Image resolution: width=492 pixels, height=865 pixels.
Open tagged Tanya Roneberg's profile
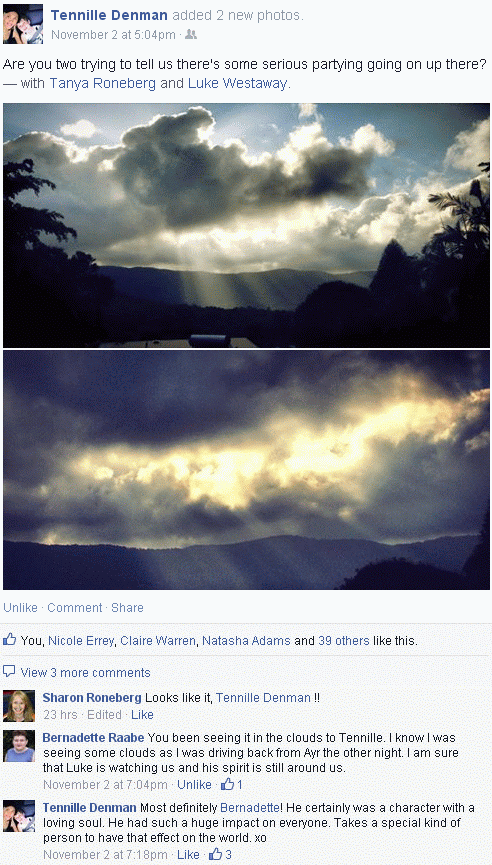coord(103,83)
